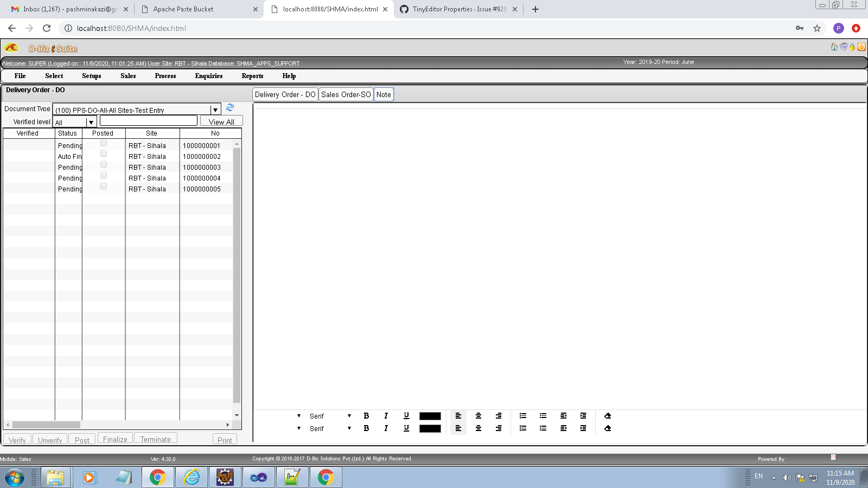Align text left in lower toolbar row

point(458,428)
